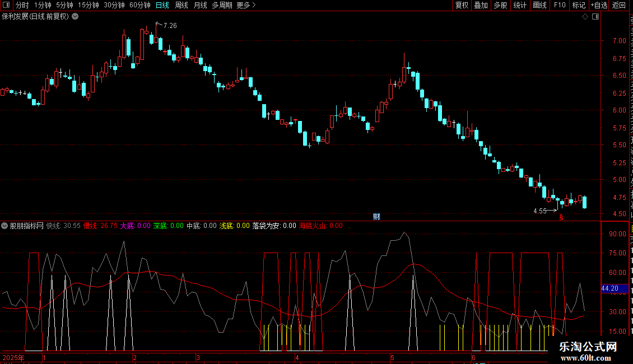Screen dimensions: 633x364
Task: Click the 6.00 price axis label
Action: tap(619, 110)
